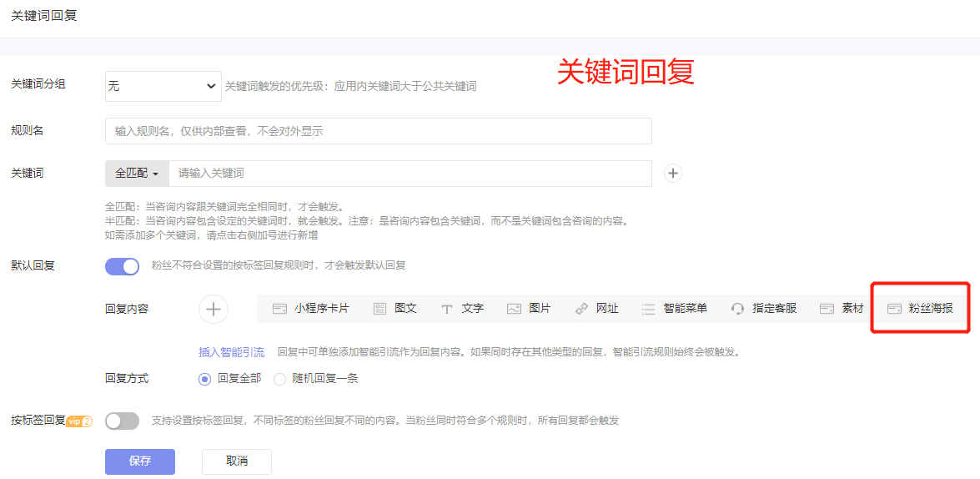Disable the 默认回复 toggle switch
Image resolution: width=980 pixels, height=479 pixels.
[123, 266]
